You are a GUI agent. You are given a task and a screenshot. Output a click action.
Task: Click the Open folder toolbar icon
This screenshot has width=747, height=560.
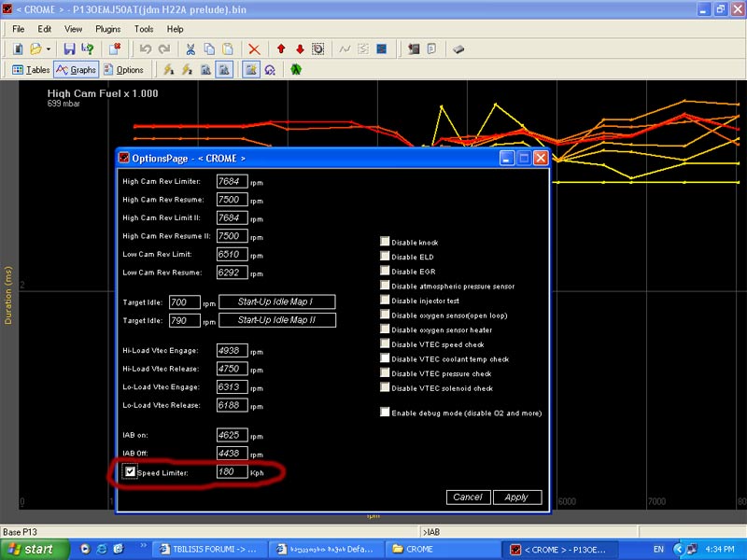point(35,49)
